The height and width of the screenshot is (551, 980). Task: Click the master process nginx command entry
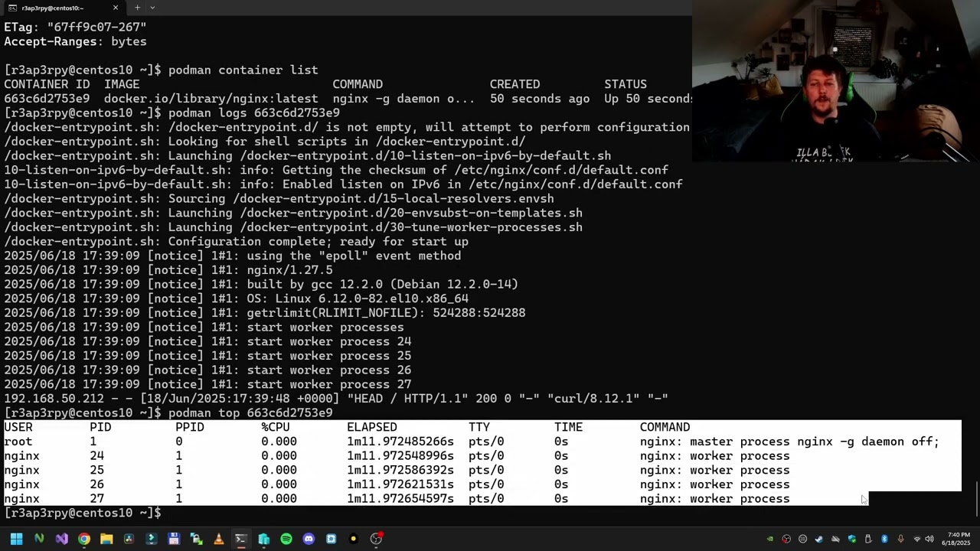pos(789,442)
